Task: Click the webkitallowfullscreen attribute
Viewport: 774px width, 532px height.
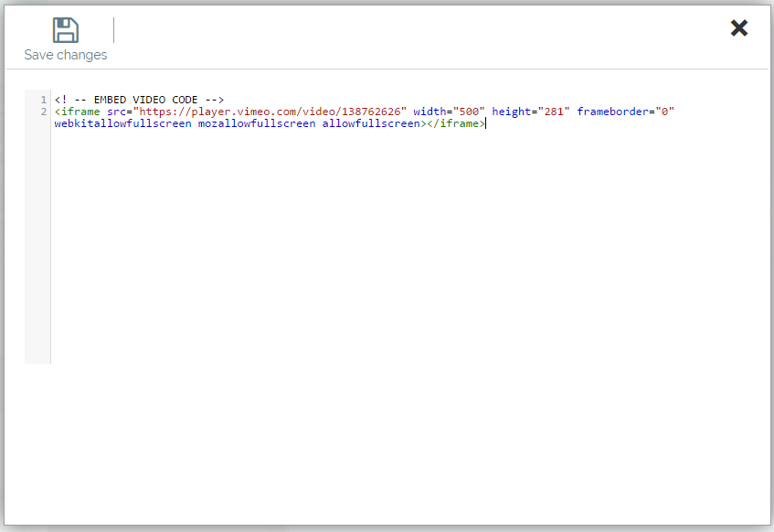Action: [122, 123]
